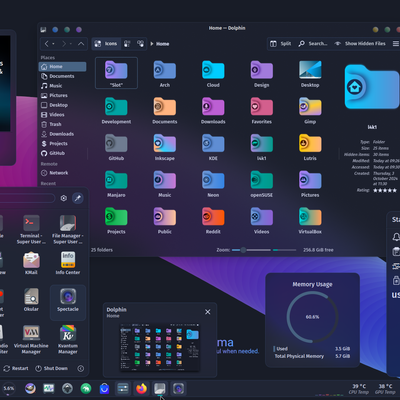Screen dimensions: 400x400
Task: Open the Neon folder
Action: point(213,184)
